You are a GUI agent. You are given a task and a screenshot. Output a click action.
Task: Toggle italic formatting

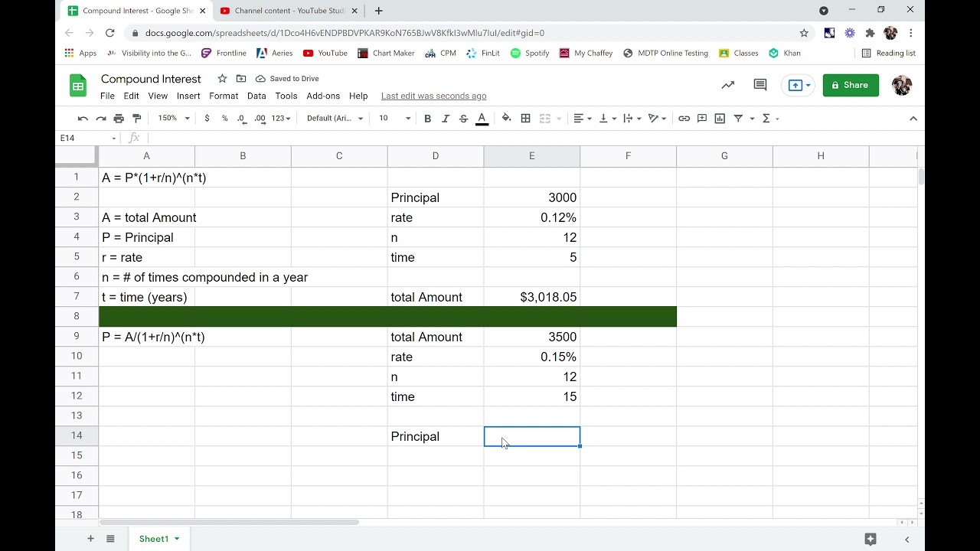[x=446, y=118]
